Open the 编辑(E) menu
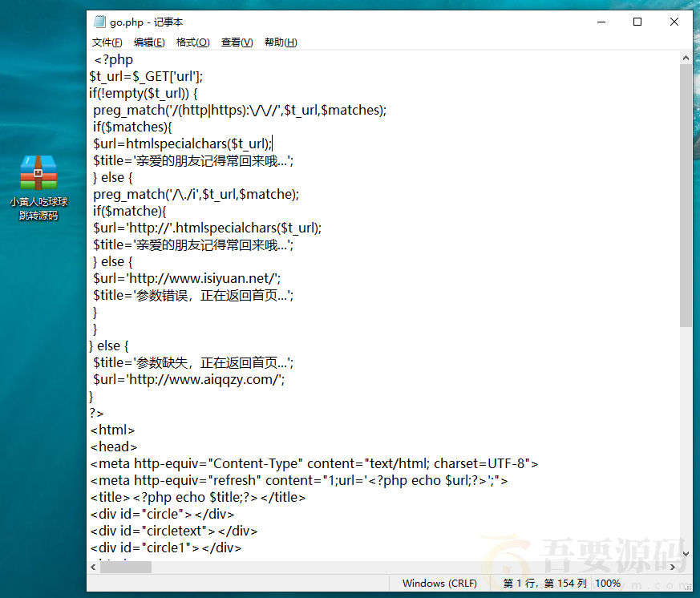This screenshot has width=700, height=598. [149, 42]
